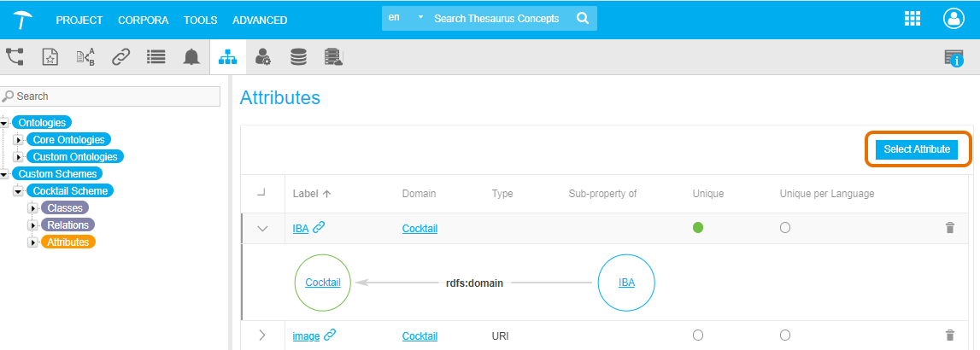The image size is (980, 350).
Task: Open the user settings gear icon
Action: (263, 56)
